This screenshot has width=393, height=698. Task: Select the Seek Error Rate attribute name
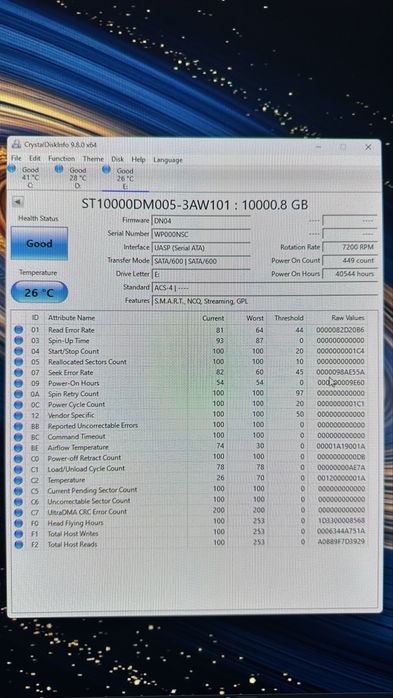pyautogui.click(x=71, y=372)
